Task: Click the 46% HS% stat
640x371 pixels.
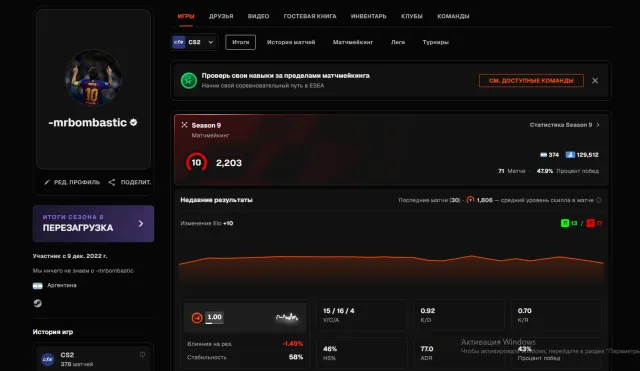Action: pos(362,353)
